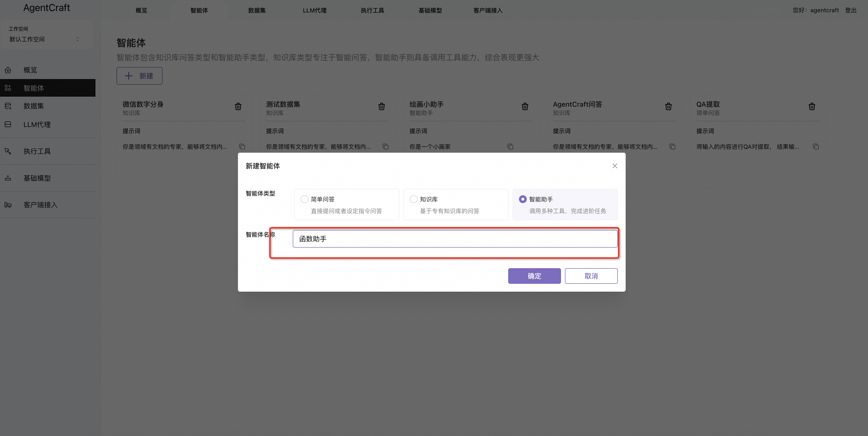Open the 测试数据集 card title

(283, 104)
